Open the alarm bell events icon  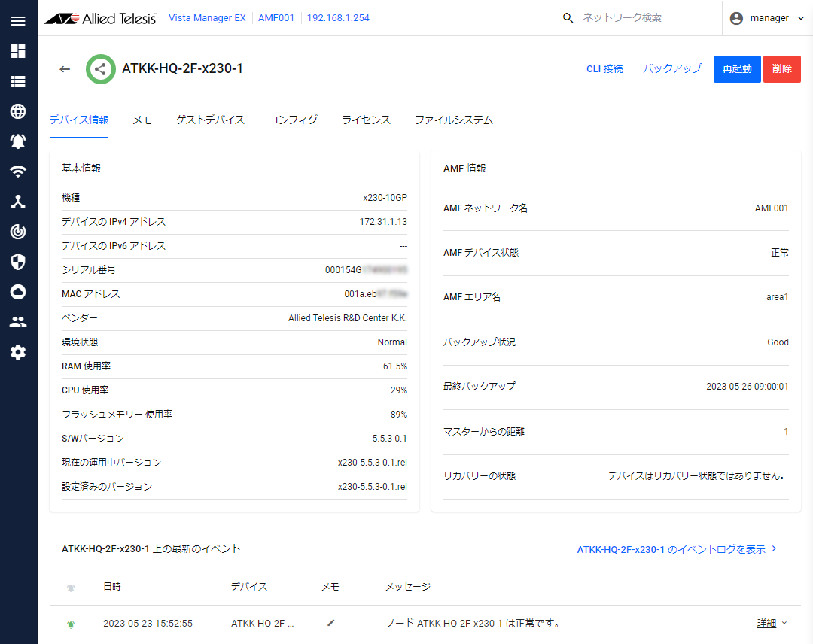(x=18, y=141)
